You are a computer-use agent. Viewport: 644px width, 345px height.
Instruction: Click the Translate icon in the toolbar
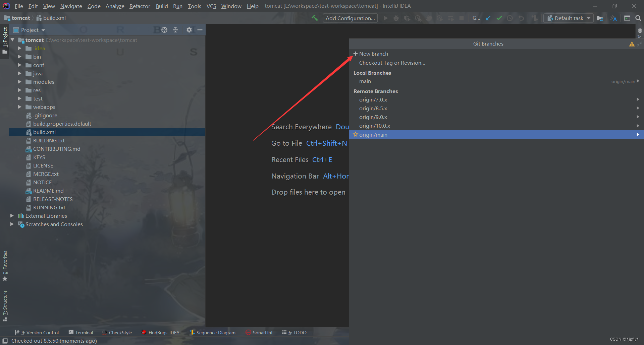[x=613, y=18]
